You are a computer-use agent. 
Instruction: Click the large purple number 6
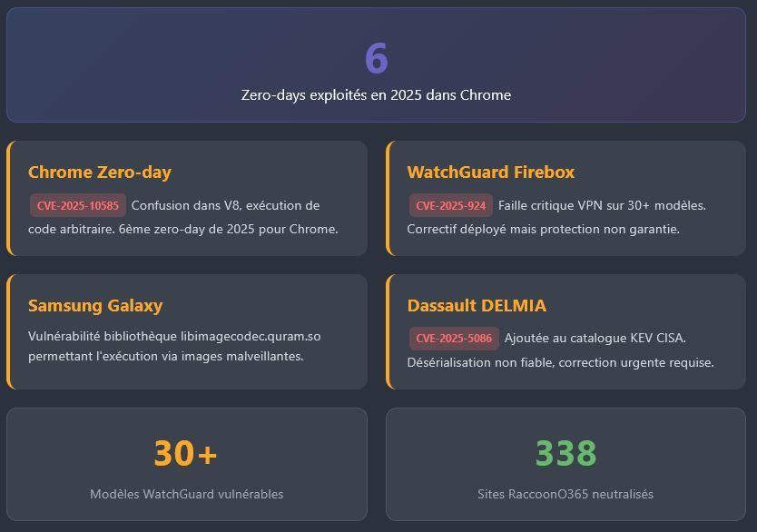(x=376, y=58)
